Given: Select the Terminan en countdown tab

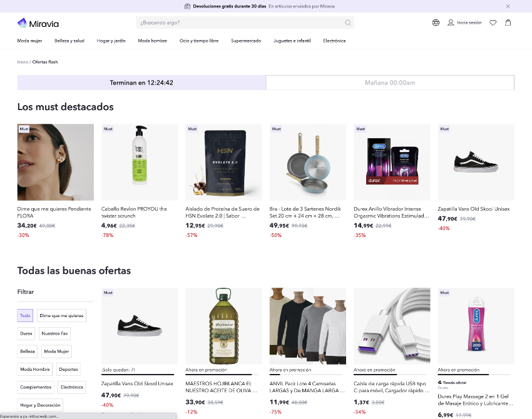Looking at the screenshot, I should click(141, 83).
